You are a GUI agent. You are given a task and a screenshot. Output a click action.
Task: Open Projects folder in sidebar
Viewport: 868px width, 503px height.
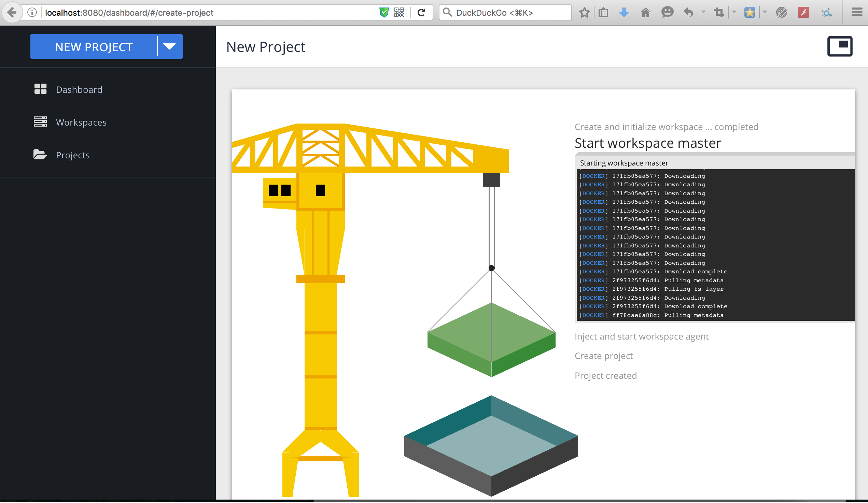point(73,155)
